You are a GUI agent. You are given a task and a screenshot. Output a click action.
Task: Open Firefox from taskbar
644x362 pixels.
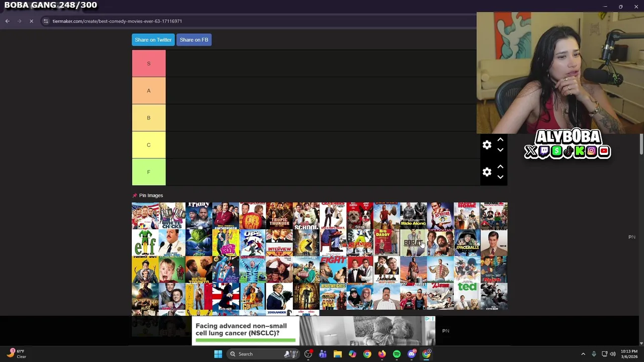click(382, 354)
